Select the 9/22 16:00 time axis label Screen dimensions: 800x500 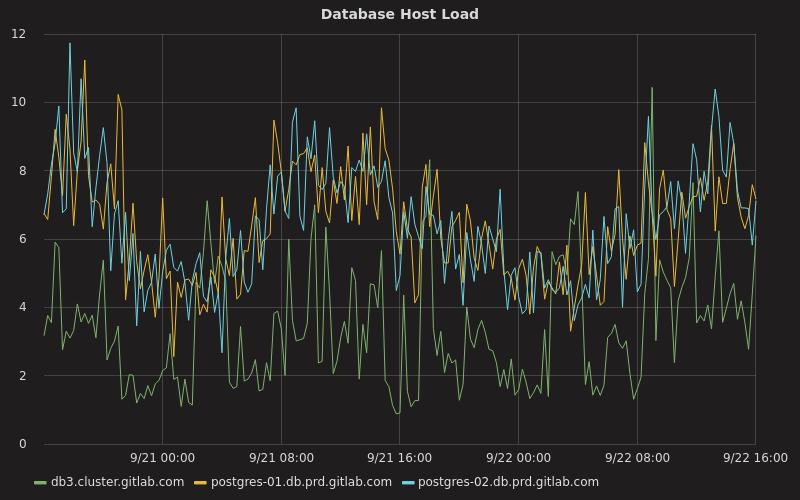(754, 457)
